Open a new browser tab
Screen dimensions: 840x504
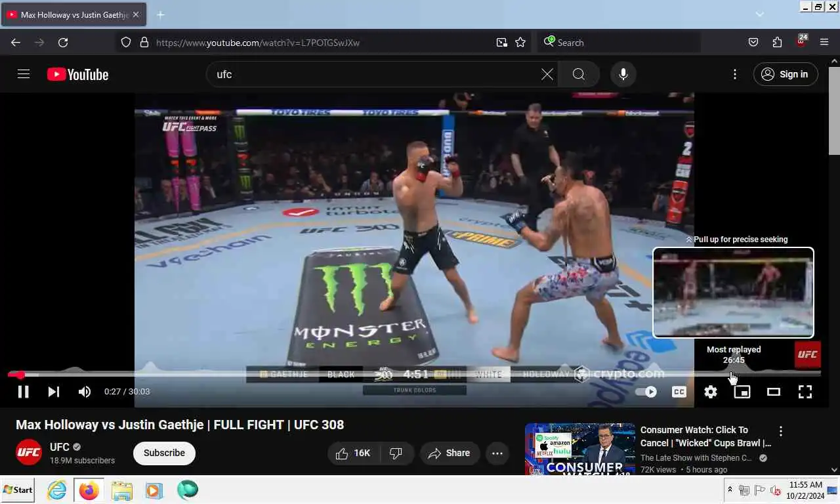point(161,14)
